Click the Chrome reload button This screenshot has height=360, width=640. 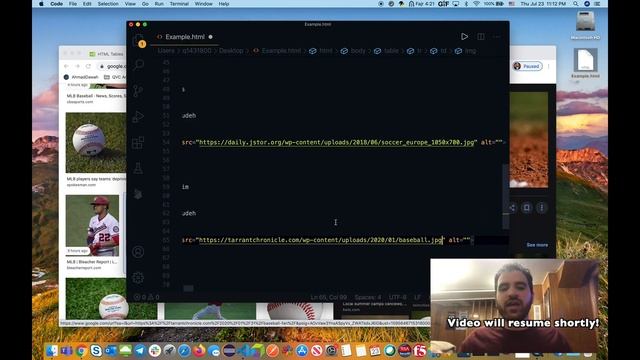[x=88, y=66]
